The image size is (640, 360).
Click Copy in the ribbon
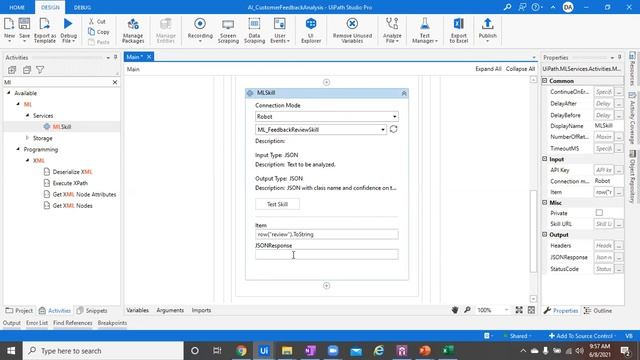(x=99, y=31)
